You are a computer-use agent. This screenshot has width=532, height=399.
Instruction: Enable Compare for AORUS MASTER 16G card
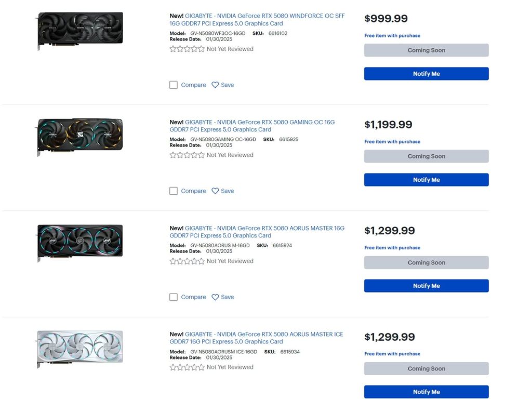pos(174,297)
